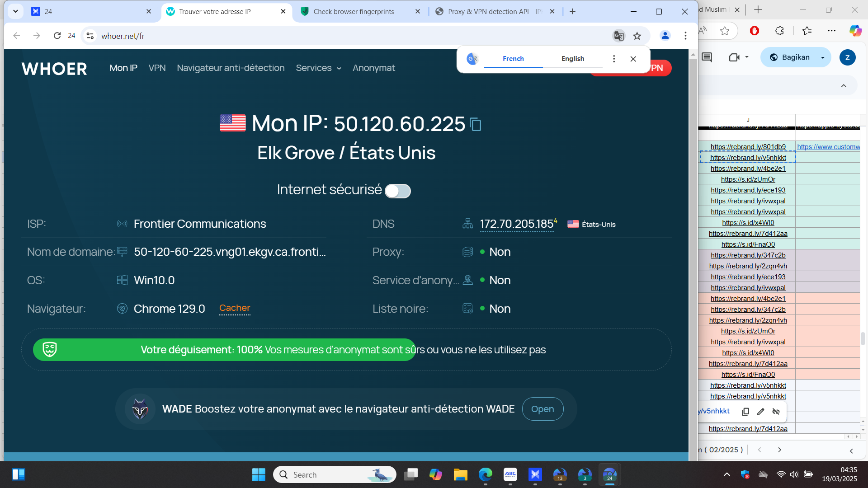Open the https://rebrand.ly/801db9 link
The image size is (868, 488).
pos(748,147)
